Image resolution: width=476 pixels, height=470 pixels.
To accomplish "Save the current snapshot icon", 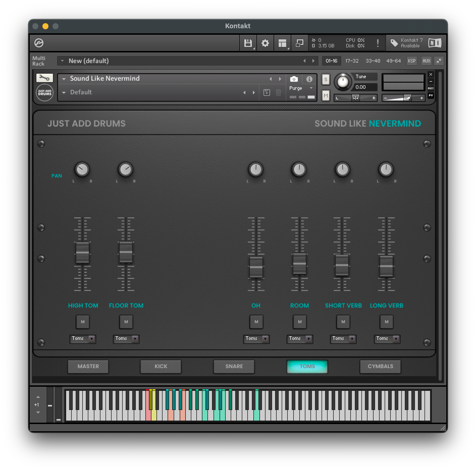I will 267,93.
